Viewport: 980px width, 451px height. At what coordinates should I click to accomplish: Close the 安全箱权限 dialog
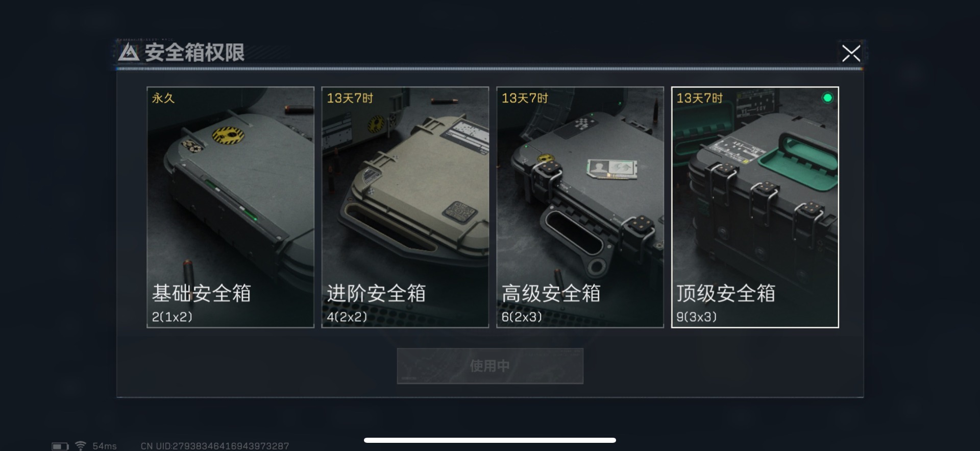coord(851,53)
